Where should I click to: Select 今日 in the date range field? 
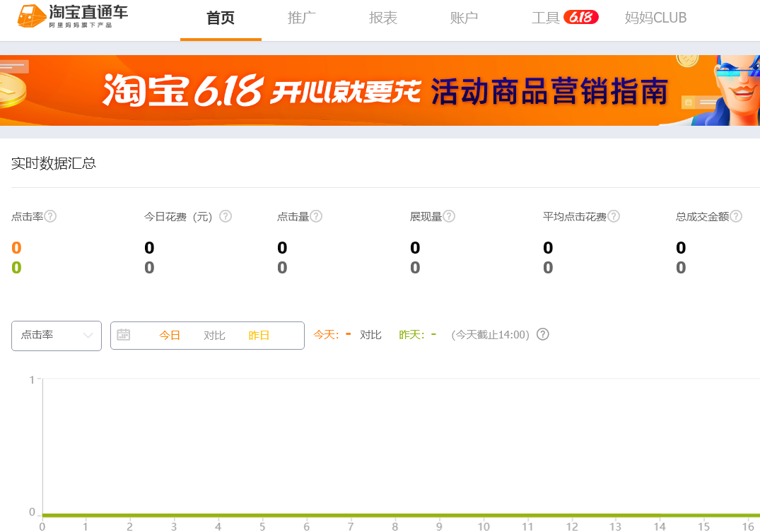pyautogui.click(x=170, y=336)
